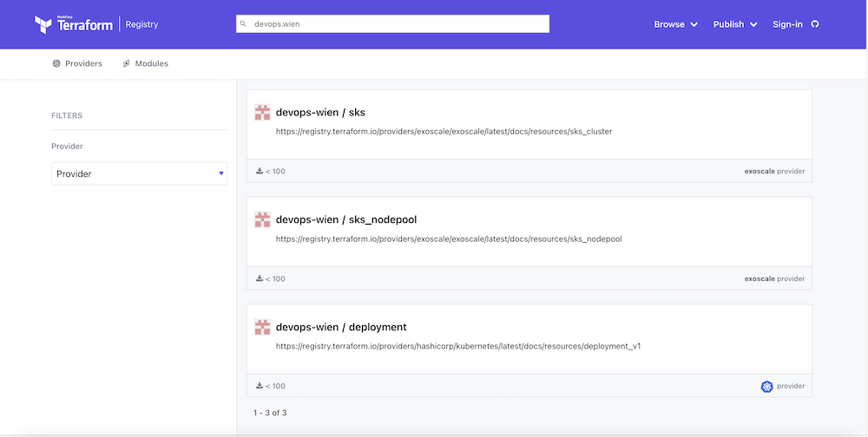Click the exoscale provider label on sks_nodepool card

[774, 279]
